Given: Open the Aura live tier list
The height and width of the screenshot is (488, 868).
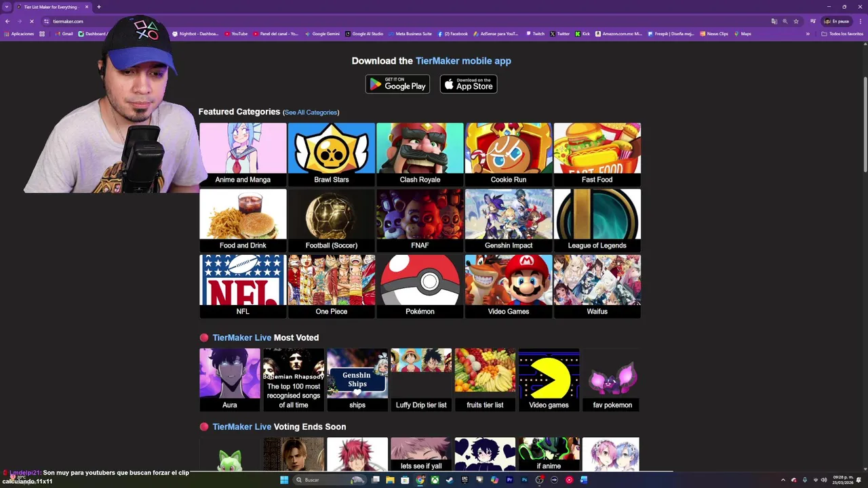Looking at the screenshot, I should click(230, 380).
